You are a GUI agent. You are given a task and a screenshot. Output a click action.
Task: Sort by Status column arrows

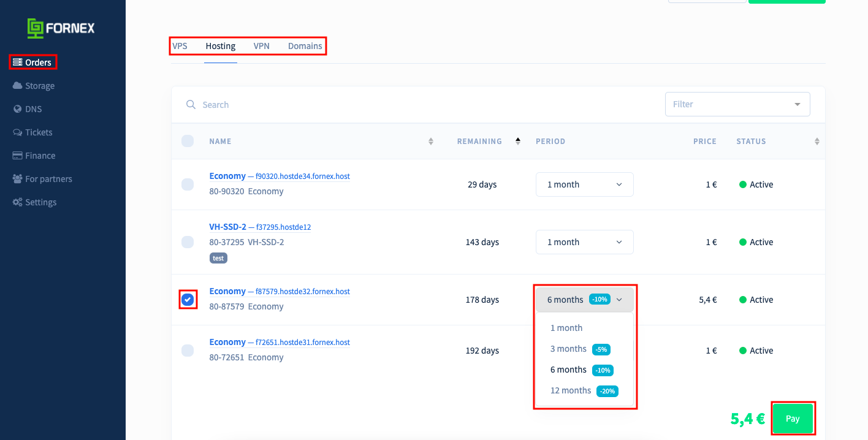[817, 142]
